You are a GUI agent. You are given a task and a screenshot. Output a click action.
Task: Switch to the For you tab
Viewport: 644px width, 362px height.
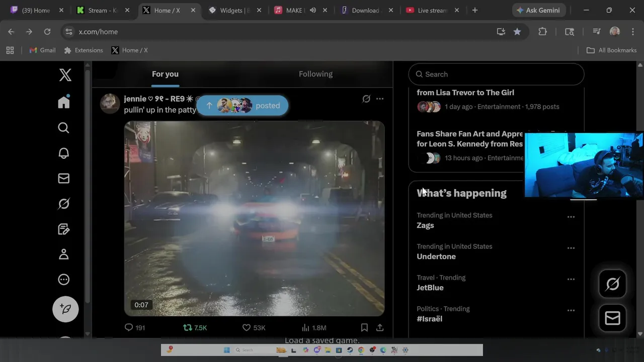(165, 74)
